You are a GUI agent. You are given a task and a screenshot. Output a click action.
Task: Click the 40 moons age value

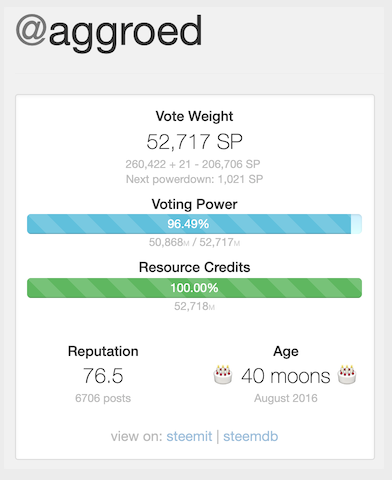click(286, 376)
